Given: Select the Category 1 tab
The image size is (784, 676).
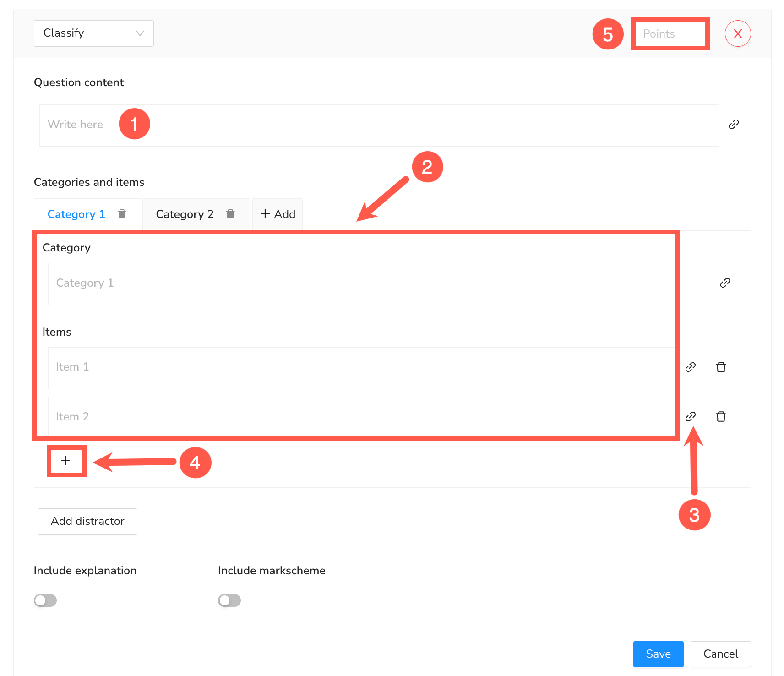Looking at the screenshot, I should tap(76, 214).
